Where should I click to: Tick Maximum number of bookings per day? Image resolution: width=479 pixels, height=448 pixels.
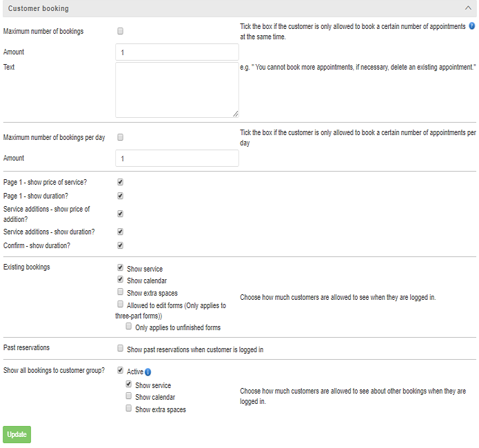(x=121, y=137)
